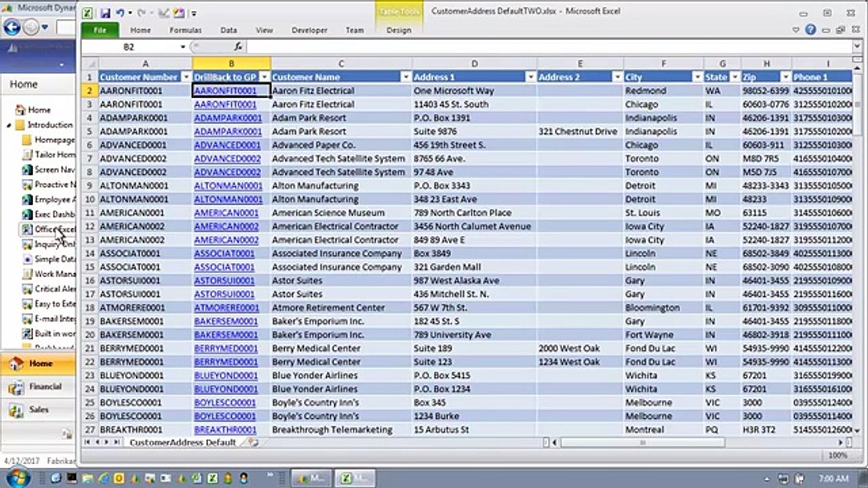The height and width of the screenshot is (488, 868).
Task: Open the Sales button in the GP navigation pane
Action: click(37, 410)
